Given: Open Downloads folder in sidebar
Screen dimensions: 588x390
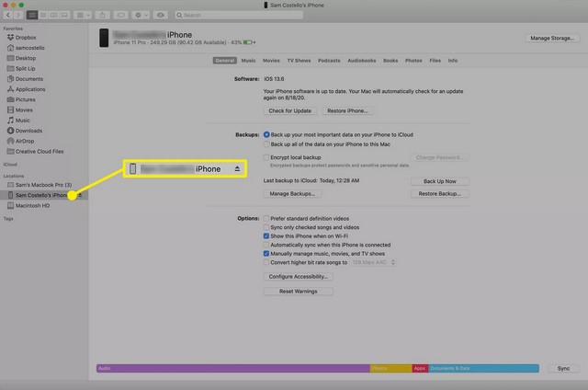Looking at the screenshot, I should [28, 131].
